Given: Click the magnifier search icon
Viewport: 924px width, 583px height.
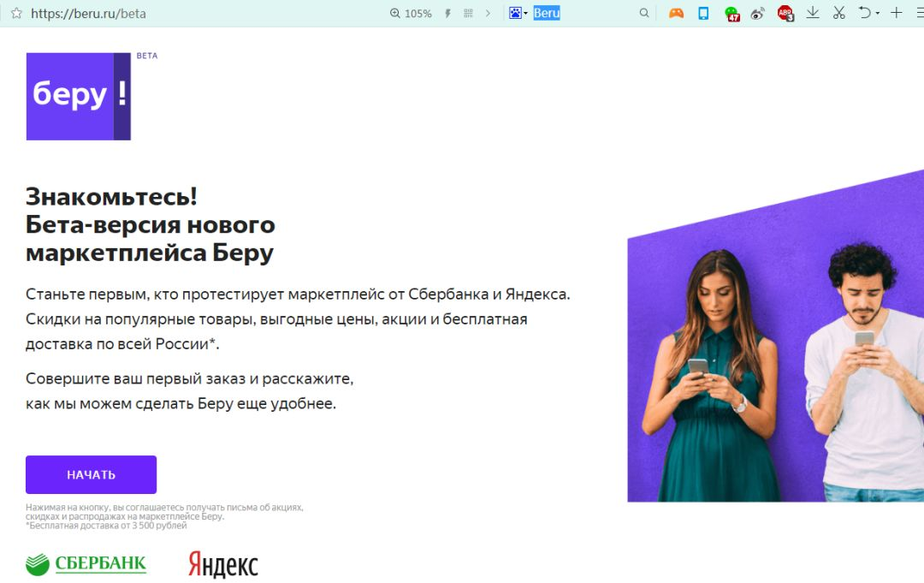Looking at the screenshot, I should point(644,13).
